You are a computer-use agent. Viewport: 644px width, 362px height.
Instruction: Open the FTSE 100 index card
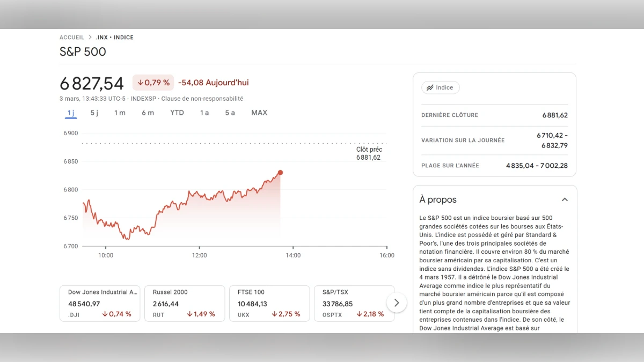(269, 303)
